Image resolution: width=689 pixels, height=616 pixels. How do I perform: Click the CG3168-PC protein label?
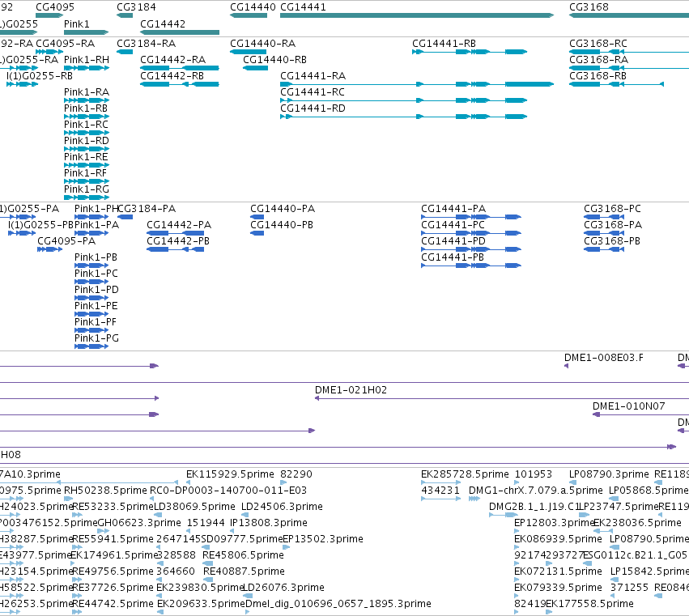coord(613,209)
